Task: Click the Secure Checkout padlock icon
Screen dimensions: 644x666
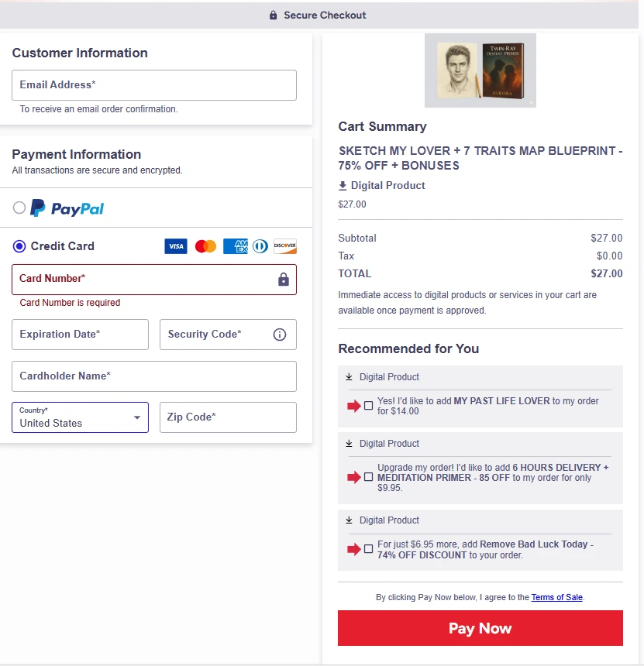Action: point(273,15)
